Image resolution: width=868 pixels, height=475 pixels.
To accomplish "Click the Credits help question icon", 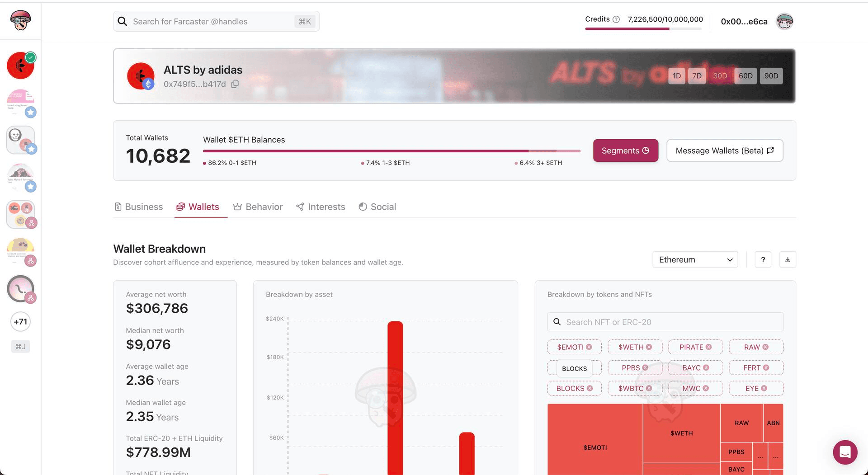I will 616,19.
